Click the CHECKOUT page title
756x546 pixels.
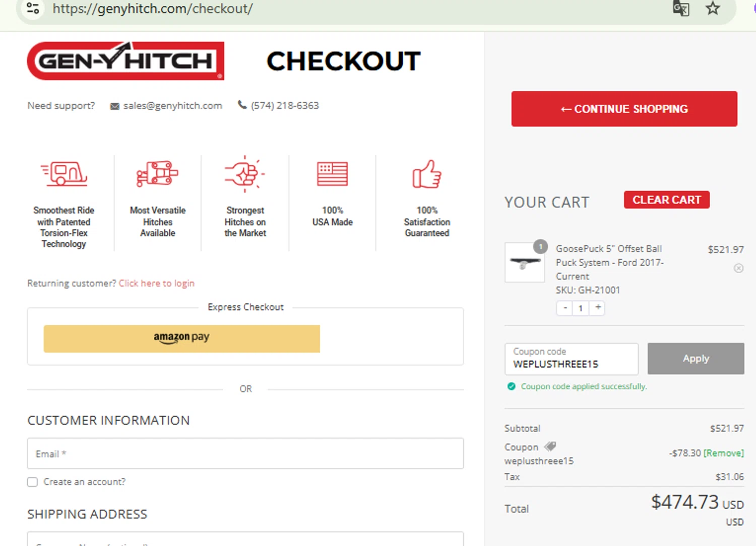click(343, 61)
